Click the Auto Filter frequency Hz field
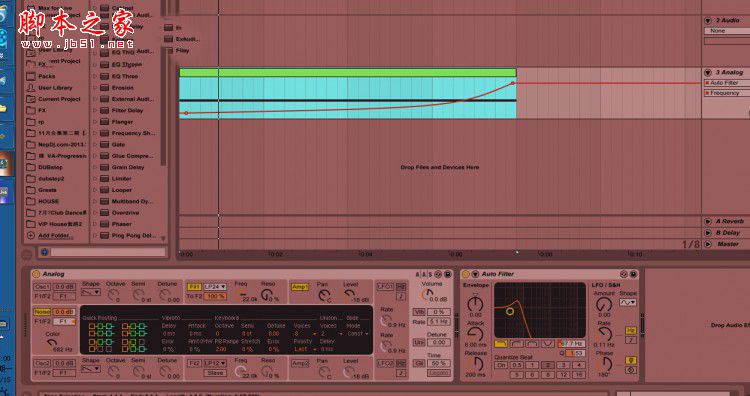 pos(572,343)
